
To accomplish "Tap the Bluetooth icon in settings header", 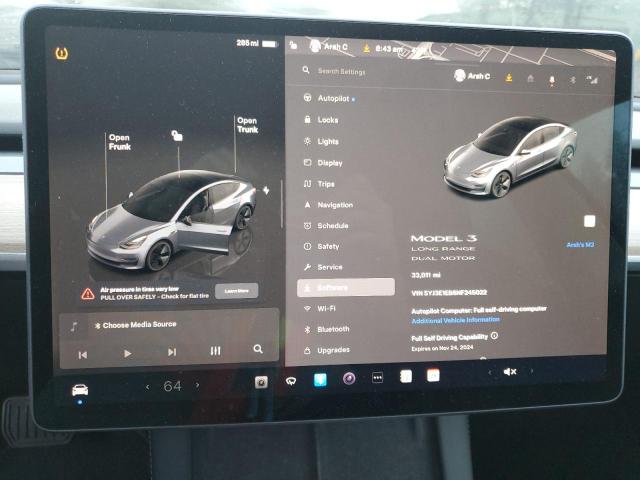I will (x=573, y=80).
